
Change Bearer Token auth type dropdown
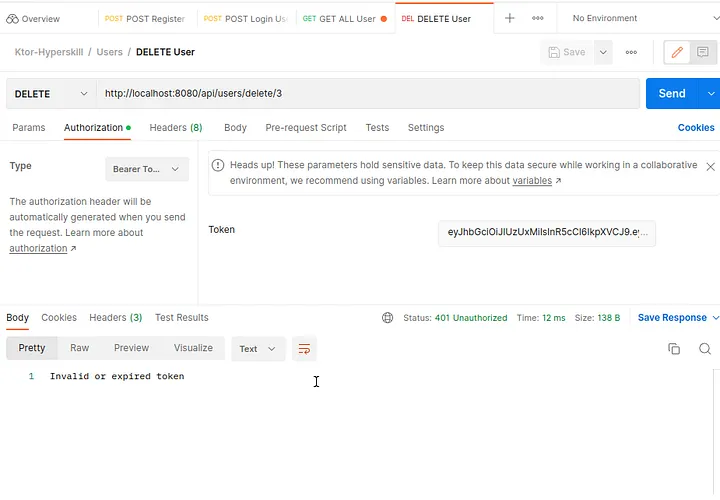pos(147,169)
